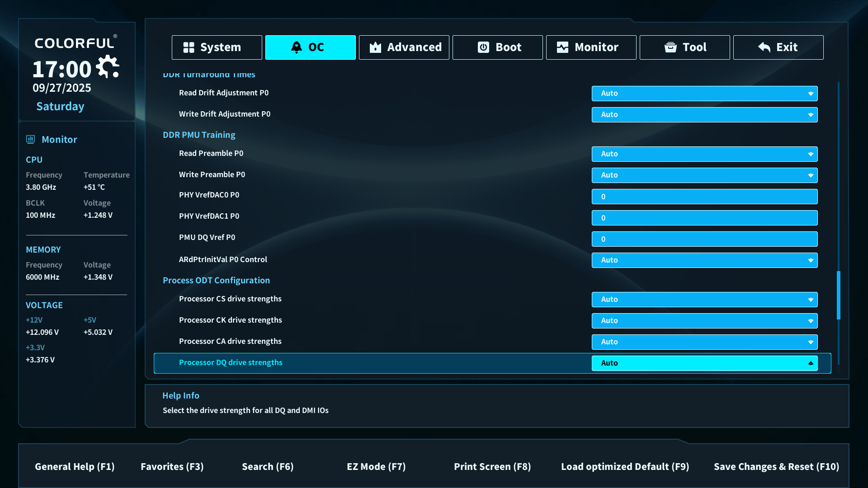This screenshot has height=488, width=868.
Task: Open the System tab
Action: [217, 47]
